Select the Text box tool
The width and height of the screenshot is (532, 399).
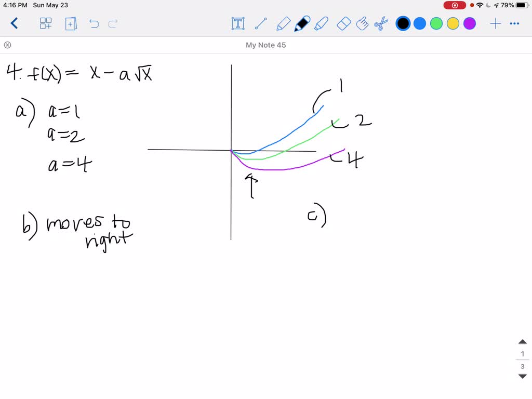pyautogui.click(x=237, y=23)
